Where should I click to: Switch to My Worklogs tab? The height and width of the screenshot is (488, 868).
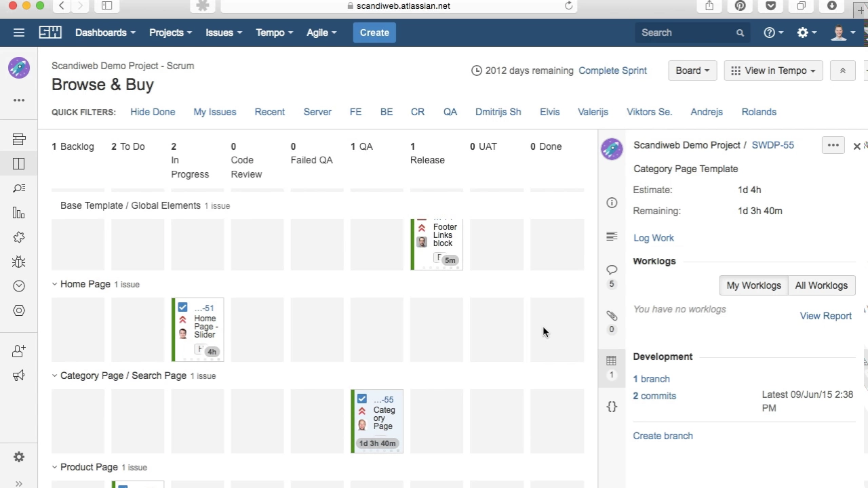click(x=753, y=285)
